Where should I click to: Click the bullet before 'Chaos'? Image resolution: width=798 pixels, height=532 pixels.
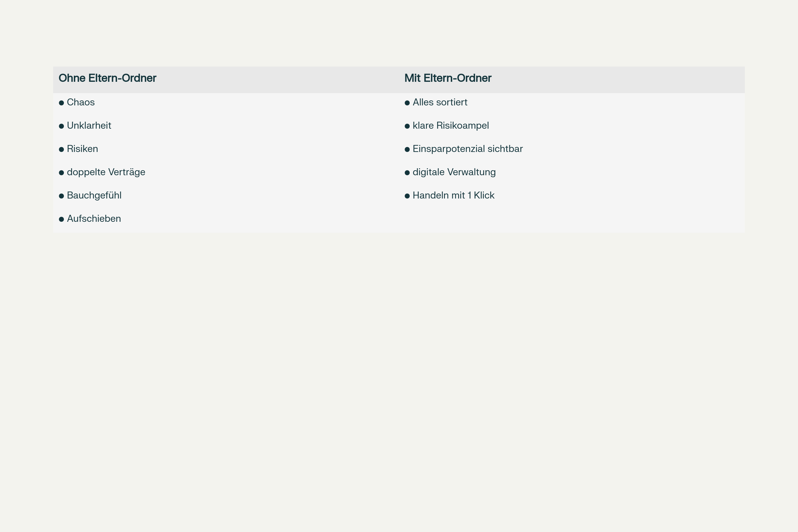[x=62, y=103]
